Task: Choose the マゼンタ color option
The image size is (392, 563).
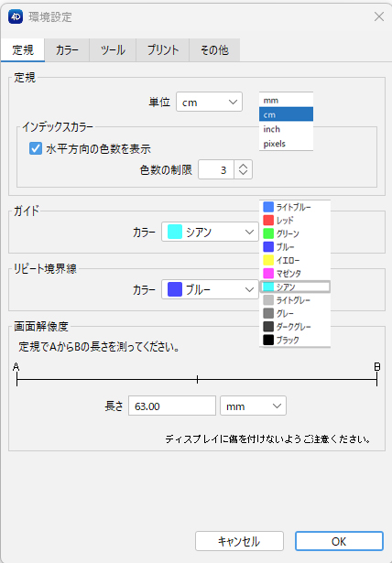Action: (x=295, y=273)
